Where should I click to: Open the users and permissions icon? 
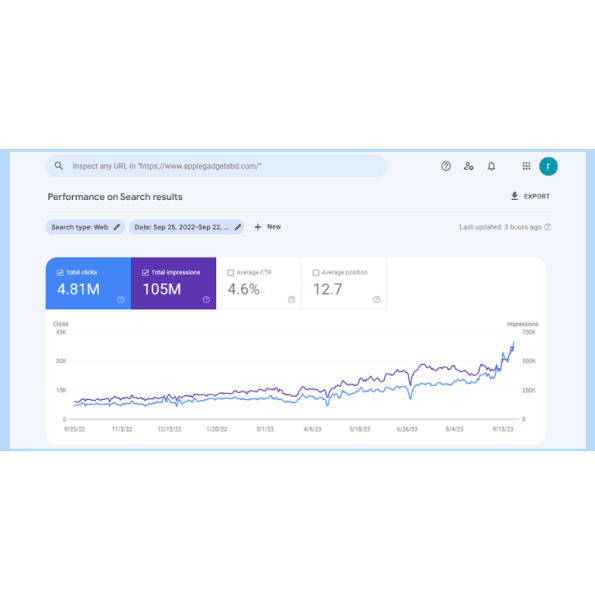click(468, 166)
